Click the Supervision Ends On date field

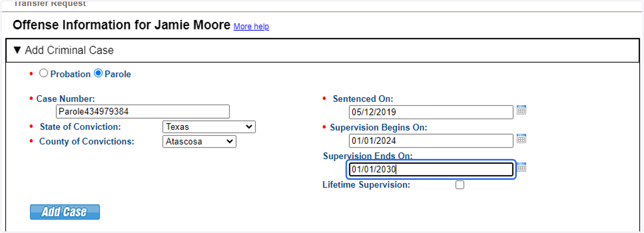431,170
